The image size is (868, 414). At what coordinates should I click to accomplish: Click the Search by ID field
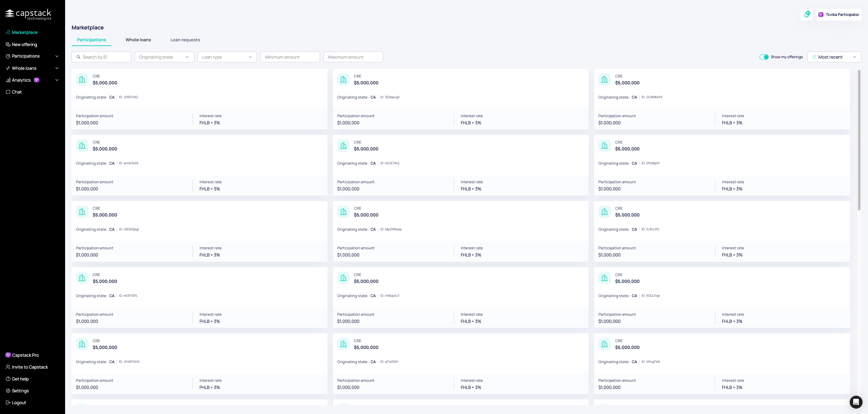pyautogui.click(x=101, y=57)
